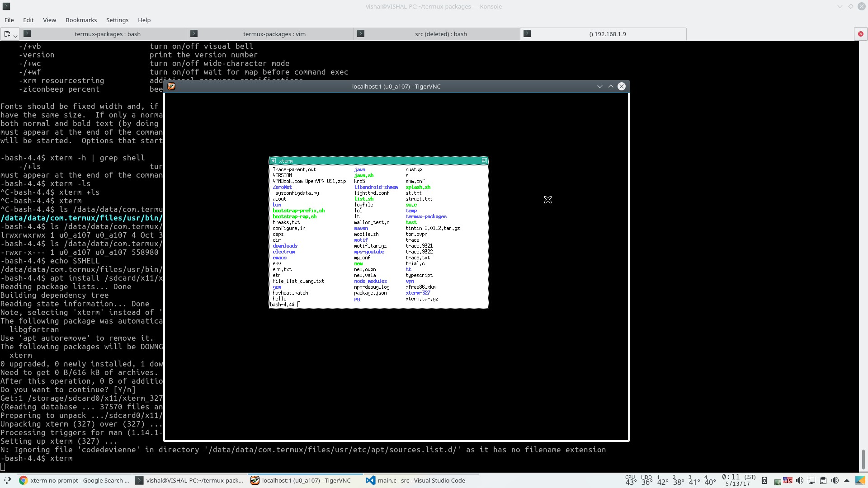Click 'VPNBook.com-OpenVPN-US1.zip' in xterm listing

tap(309, 181)
